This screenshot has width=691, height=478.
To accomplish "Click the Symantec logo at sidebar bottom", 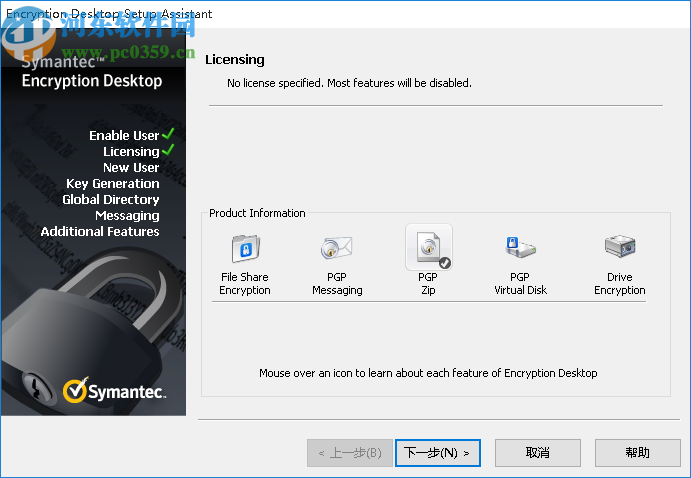I will (114, 390).
